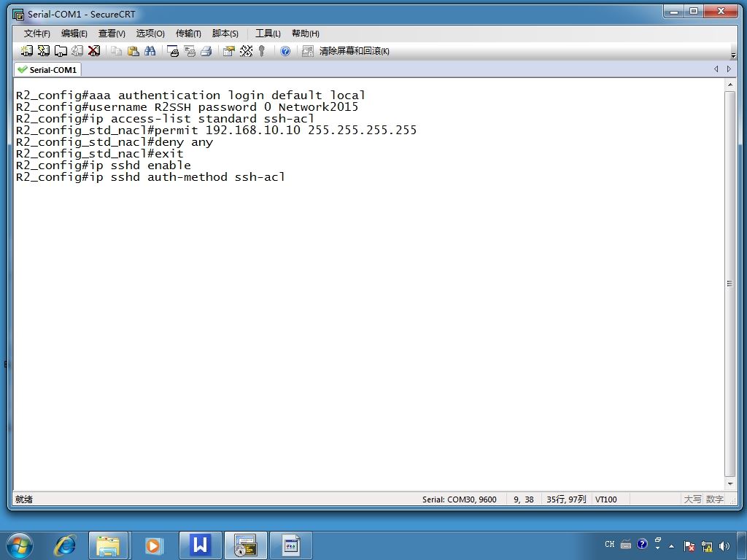Click the 'ip sshd auth-method ssh-acl' line
Image resolution: width=747 pixels, height=560 pixels.
point(150,177)
